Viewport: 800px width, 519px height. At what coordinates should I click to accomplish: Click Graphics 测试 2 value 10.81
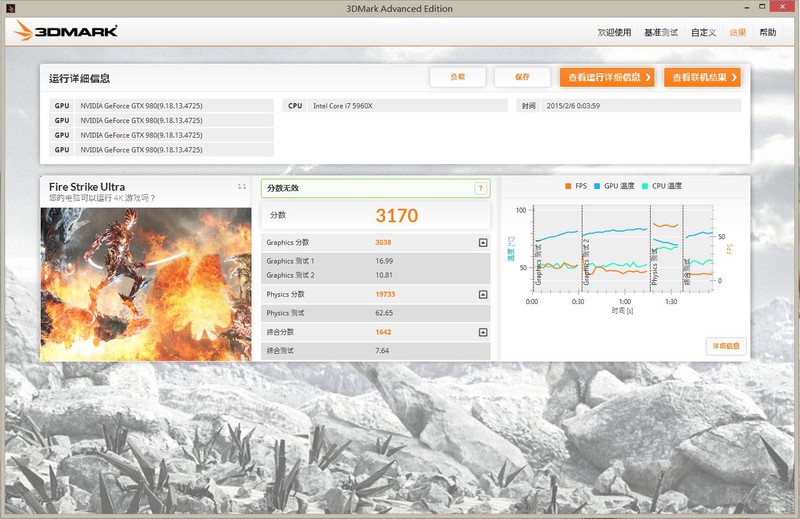[384, 275]
